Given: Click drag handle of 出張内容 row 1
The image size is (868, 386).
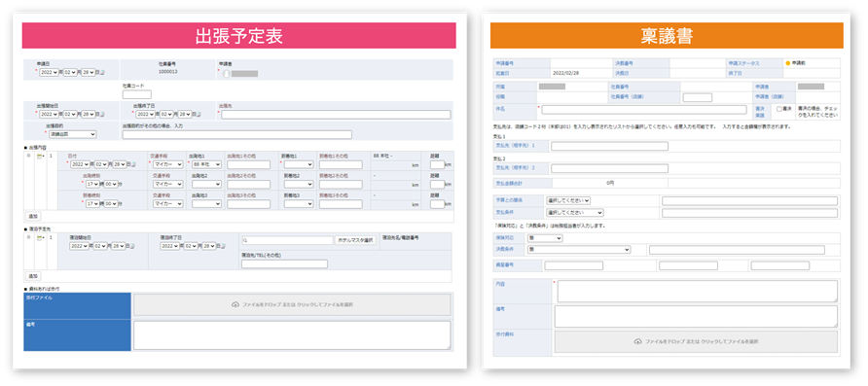Looking at the screenshot, I should [x=28, y=157].
